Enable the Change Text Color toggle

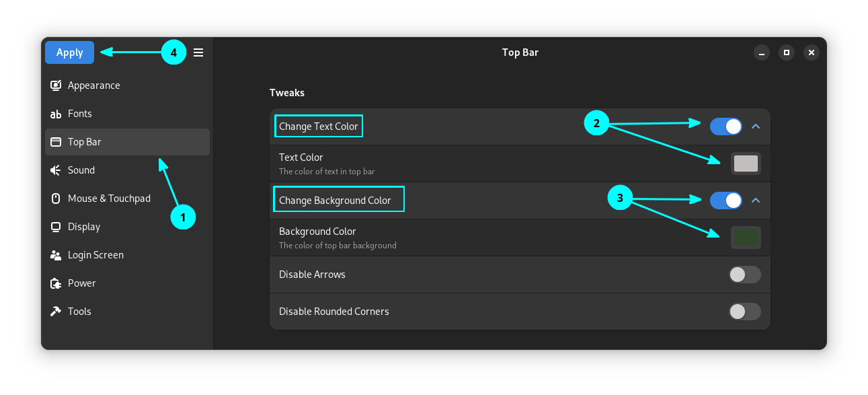pos(725,127)
